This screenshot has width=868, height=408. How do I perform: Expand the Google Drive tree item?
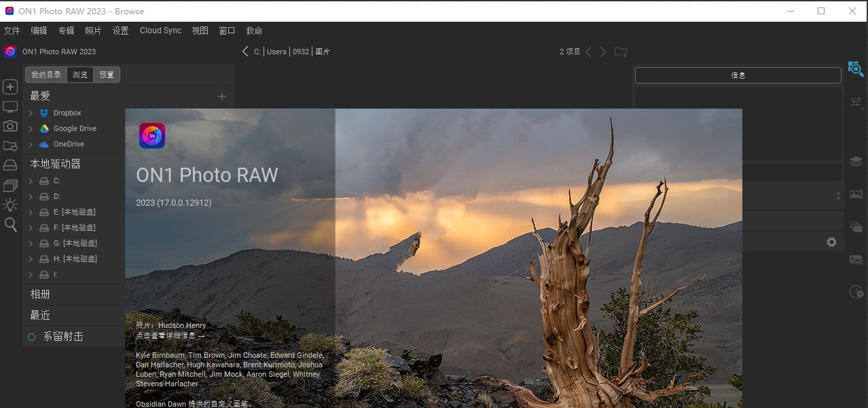pyautogui.click(x=31, y=129)
